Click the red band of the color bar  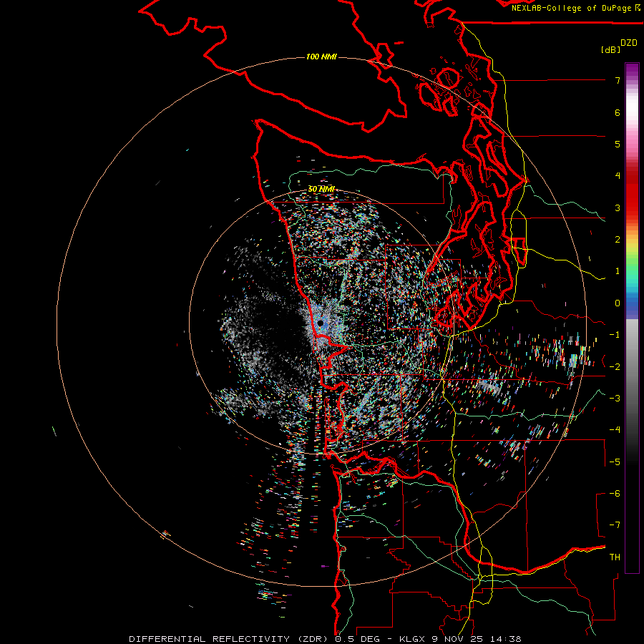tap(632, 193)
